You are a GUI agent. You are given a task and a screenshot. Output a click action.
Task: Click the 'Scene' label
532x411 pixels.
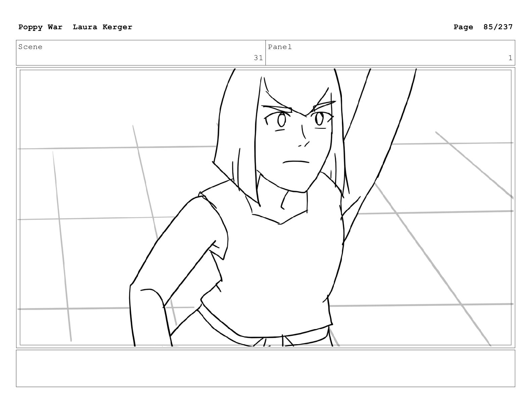tap(31, 47)
